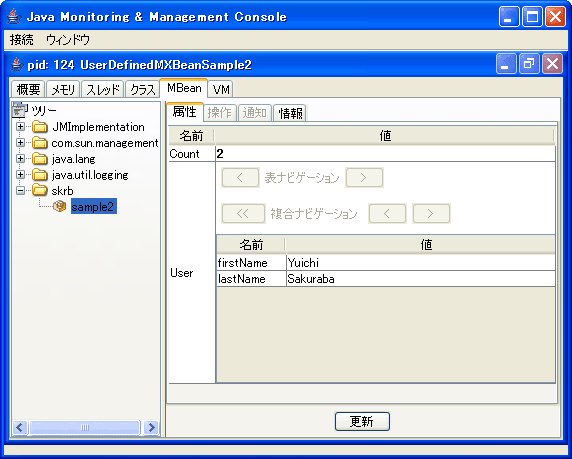This screenshot has height=459, width=572.
Task: Select the 通知 sub-tab
Action: 255,113
